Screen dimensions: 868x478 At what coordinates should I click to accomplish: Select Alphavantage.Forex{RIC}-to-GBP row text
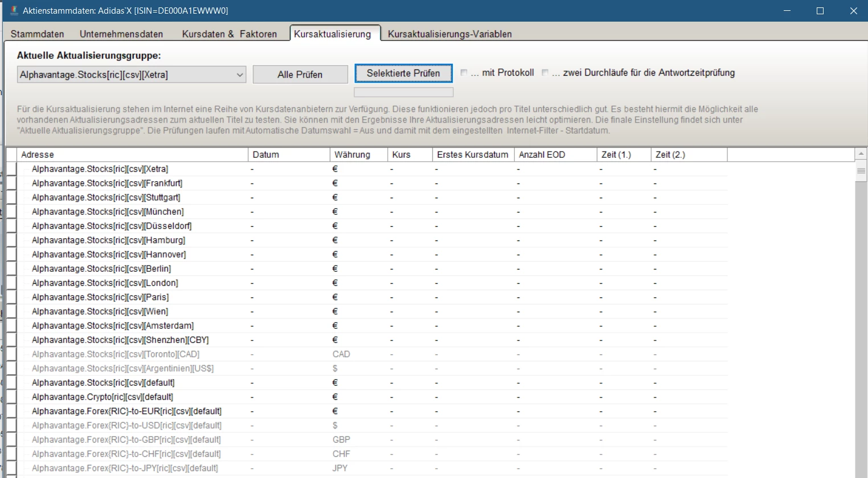click(126, 440)
